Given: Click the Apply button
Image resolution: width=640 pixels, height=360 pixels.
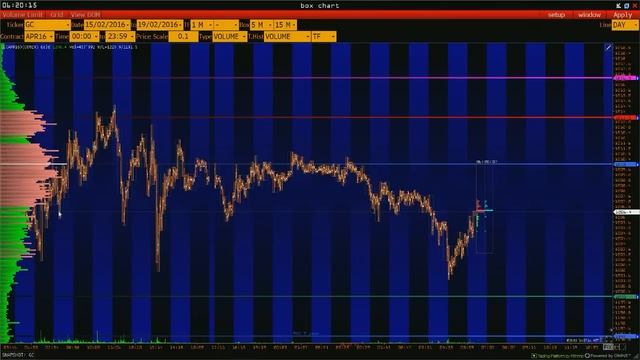Looking at the screenshot, I should tap(622, 15).
